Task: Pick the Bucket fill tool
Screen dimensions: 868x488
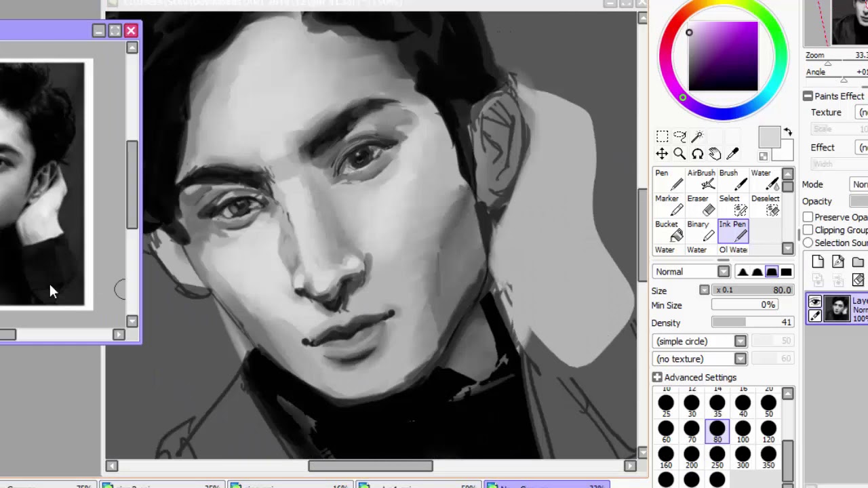Action: [670, 232]
